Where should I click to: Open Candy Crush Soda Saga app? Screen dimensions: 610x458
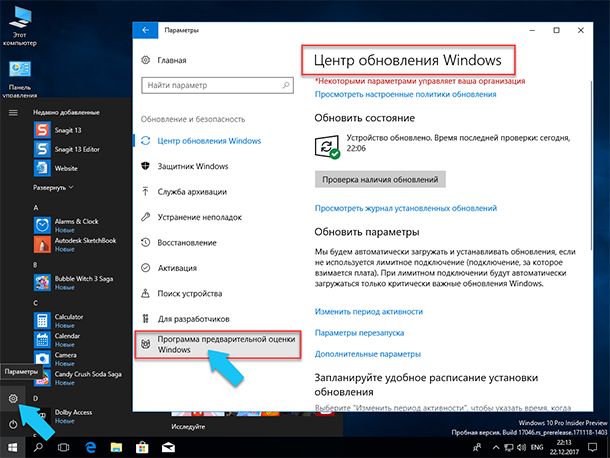[x=78, y=377]
